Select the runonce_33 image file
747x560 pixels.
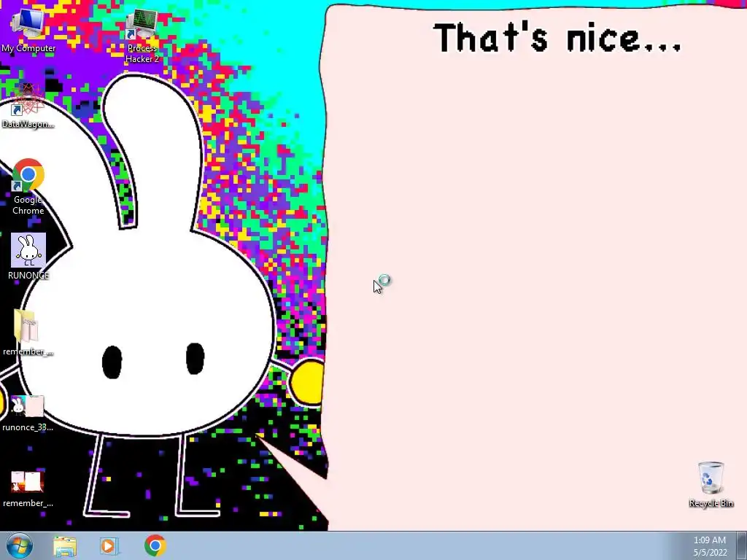pos(28,413)
